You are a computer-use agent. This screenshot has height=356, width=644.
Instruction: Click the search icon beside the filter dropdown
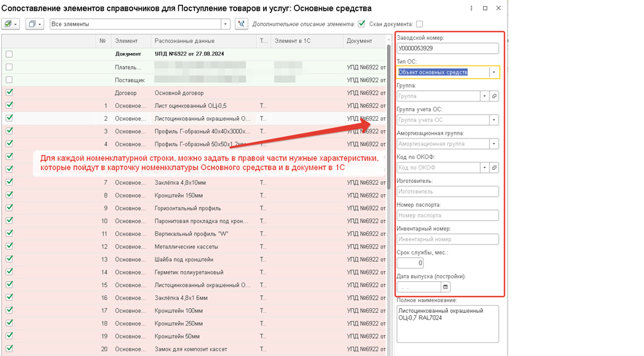click(241, 24)
